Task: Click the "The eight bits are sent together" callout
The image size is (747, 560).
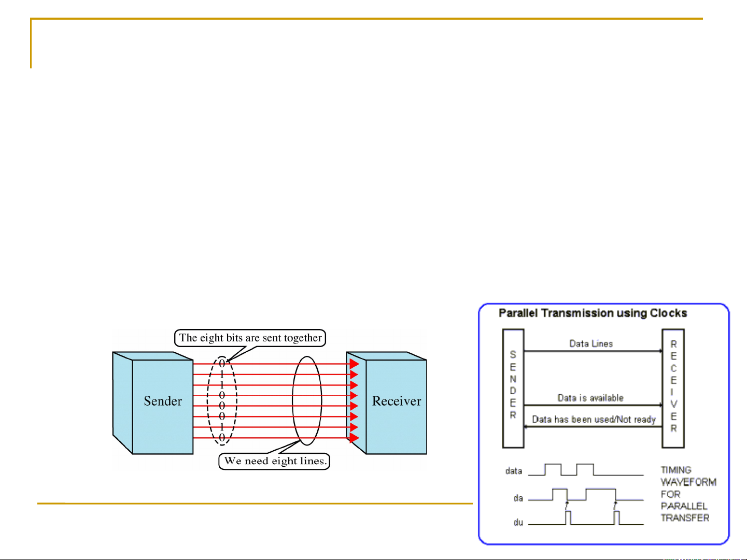Action: 250,338
